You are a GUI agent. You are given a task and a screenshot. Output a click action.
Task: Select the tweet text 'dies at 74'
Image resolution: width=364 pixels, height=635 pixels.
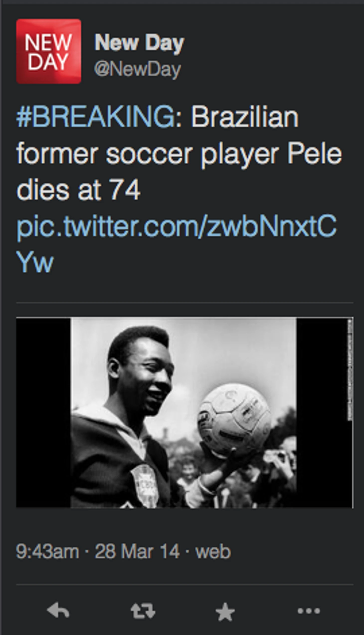[79, 190]
